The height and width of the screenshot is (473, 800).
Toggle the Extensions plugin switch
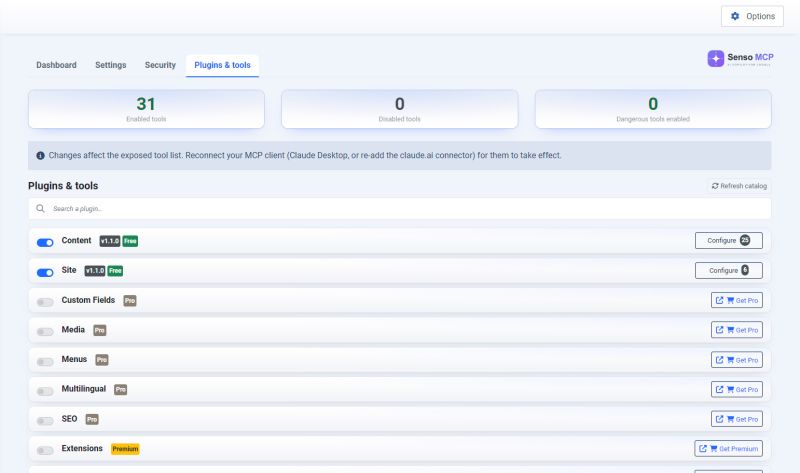[45, 451]
